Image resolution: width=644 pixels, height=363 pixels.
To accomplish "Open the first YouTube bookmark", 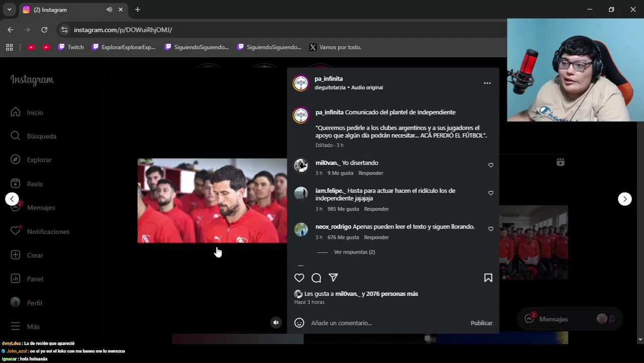I will point(31,47).
